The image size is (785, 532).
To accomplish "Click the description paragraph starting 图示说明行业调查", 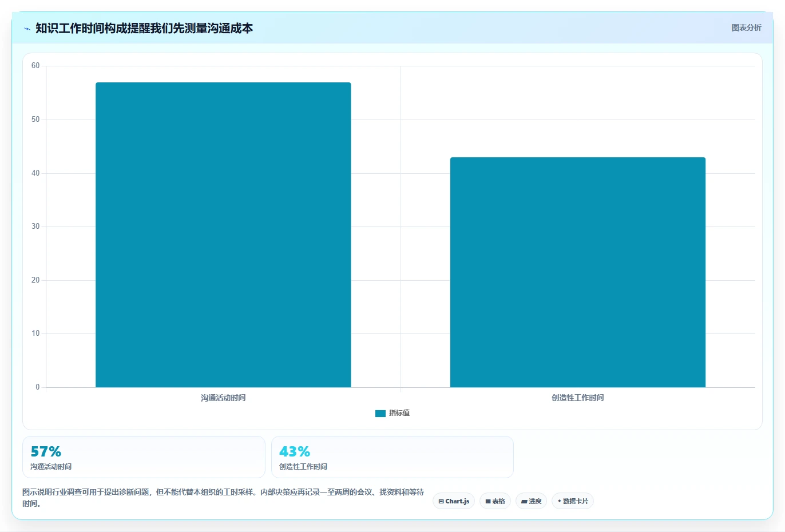I will click(223, 498).
